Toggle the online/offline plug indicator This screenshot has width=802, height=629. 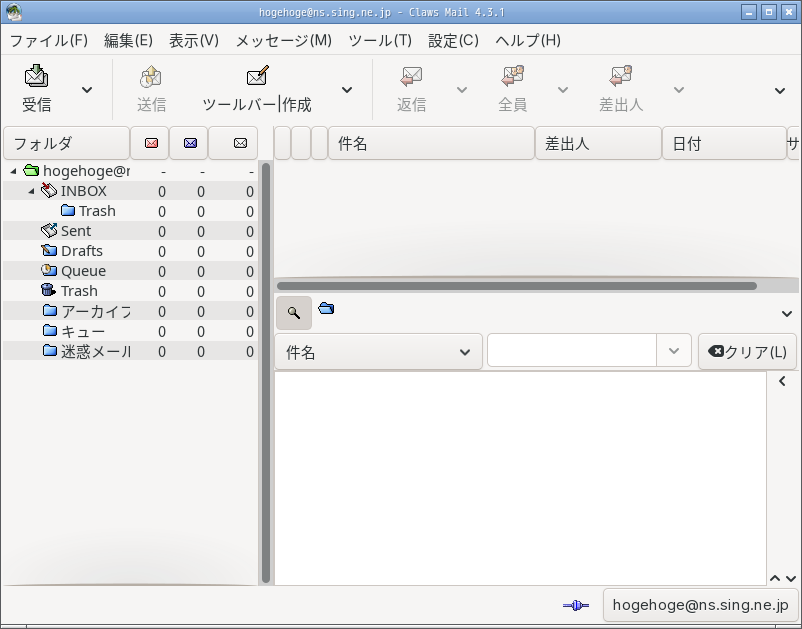pos(575,605)
